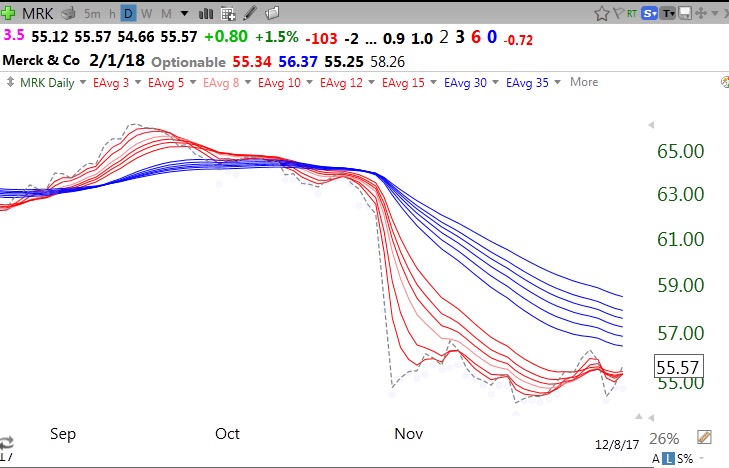
Task: Click the star favorite icon
Action: coord(601,13)
